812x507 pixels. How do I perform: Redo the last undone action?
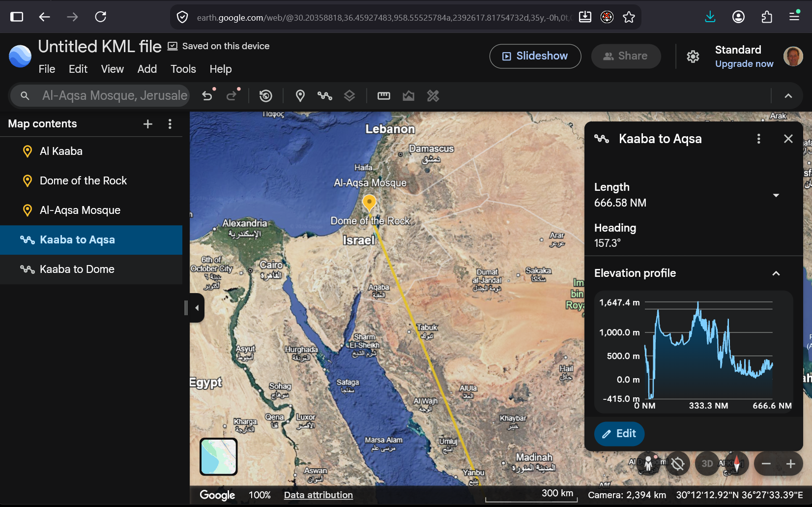click(x=232, y=95)
